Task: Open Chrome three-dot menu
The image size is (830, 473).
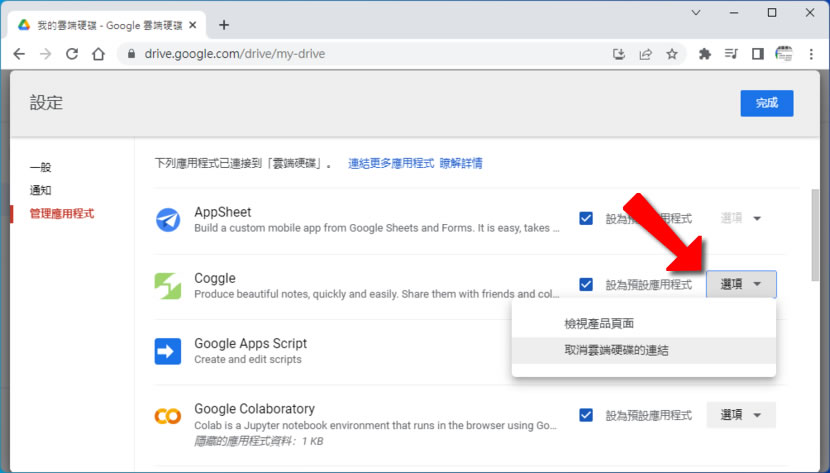Action: 811,54
